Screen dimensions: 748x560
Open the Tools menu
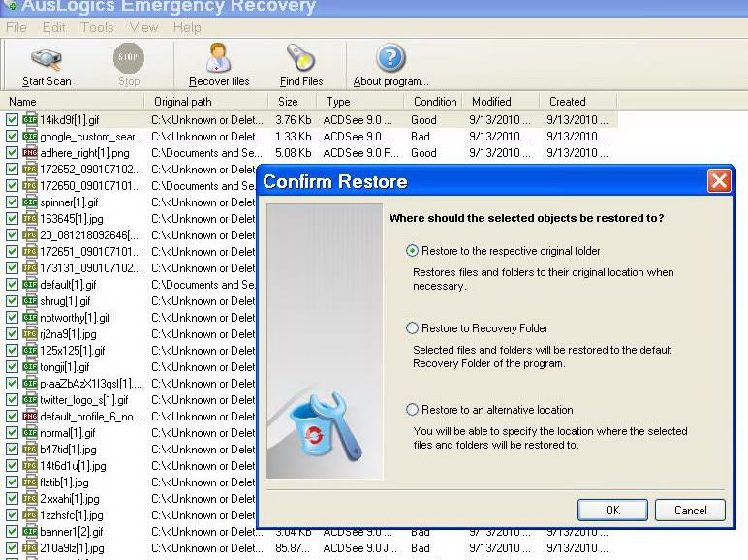(x=97, y=28)
